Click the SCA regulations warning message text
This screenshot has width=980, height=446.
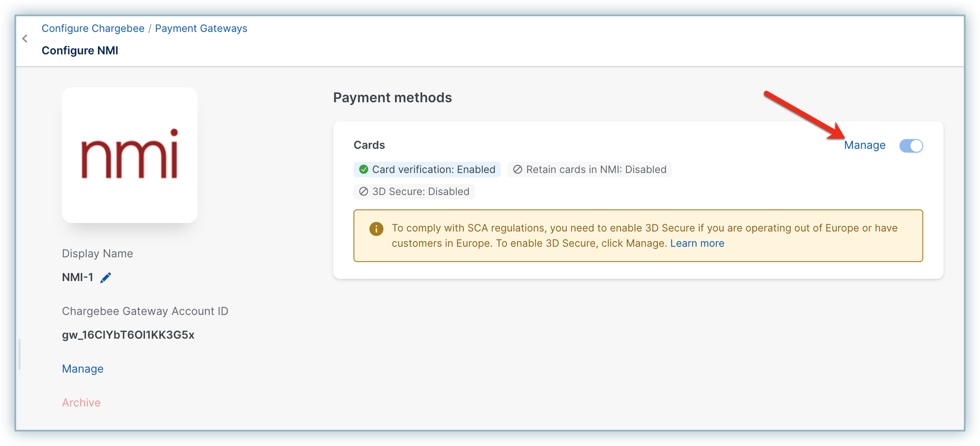point(644,228)
